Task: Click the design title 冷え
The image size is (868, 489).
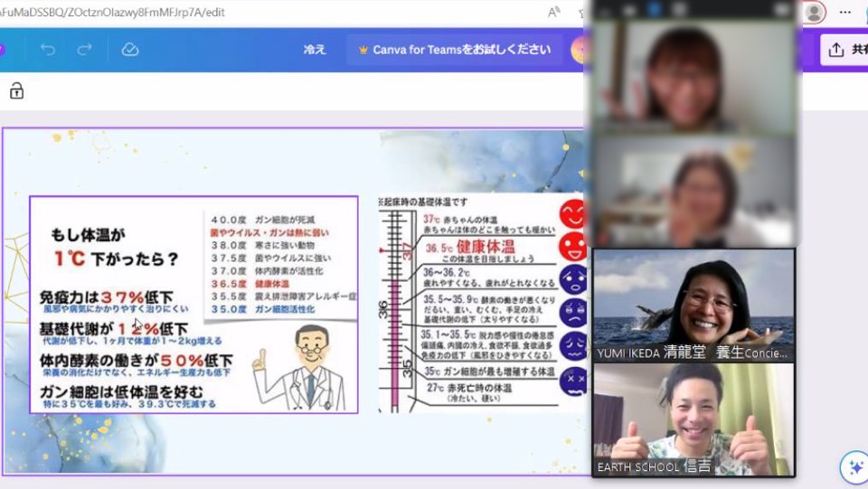Action: tap(314, 50)
